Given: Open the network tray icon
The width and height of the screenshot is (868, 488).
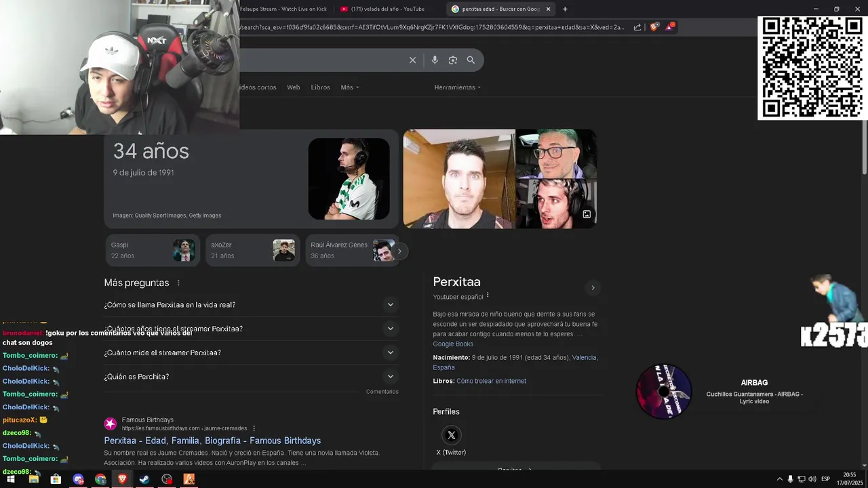Looking at the screenshot, I should point(801,479).
